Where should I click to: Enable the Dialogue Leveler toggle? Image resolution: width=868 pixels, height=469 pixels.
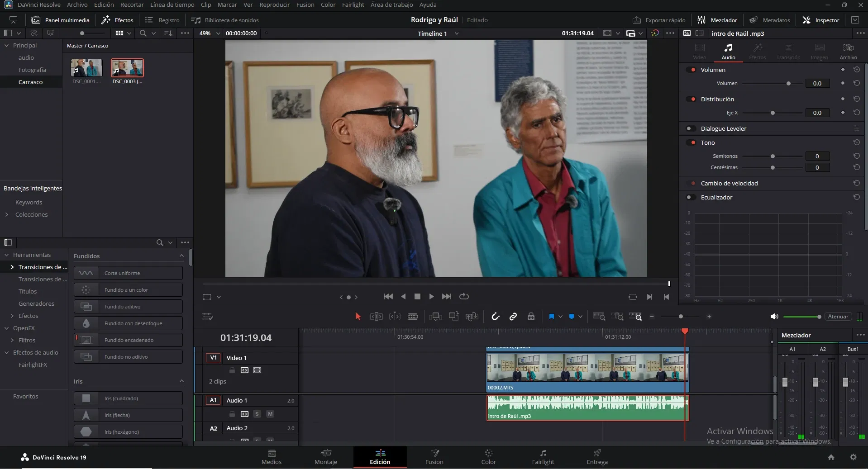691,128
